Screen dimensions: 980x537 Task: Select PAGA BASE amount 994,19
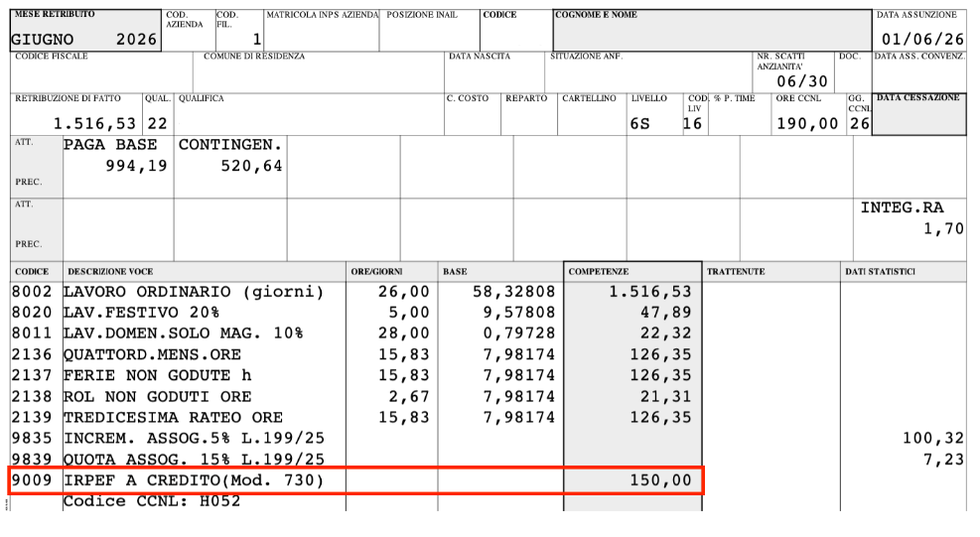136,166
